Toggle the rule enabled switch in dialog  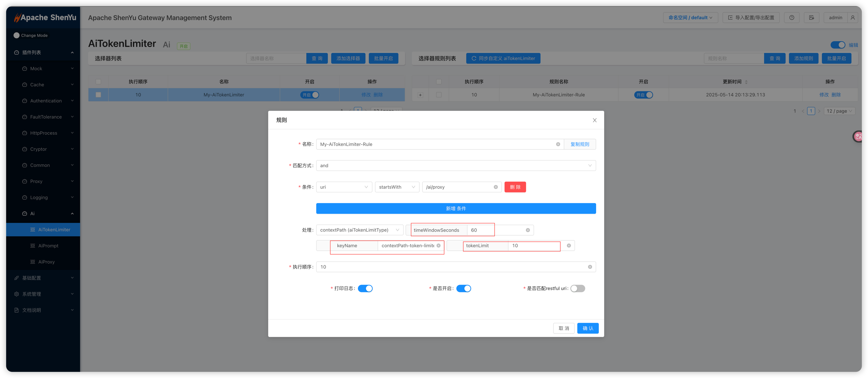click(463, 288)
